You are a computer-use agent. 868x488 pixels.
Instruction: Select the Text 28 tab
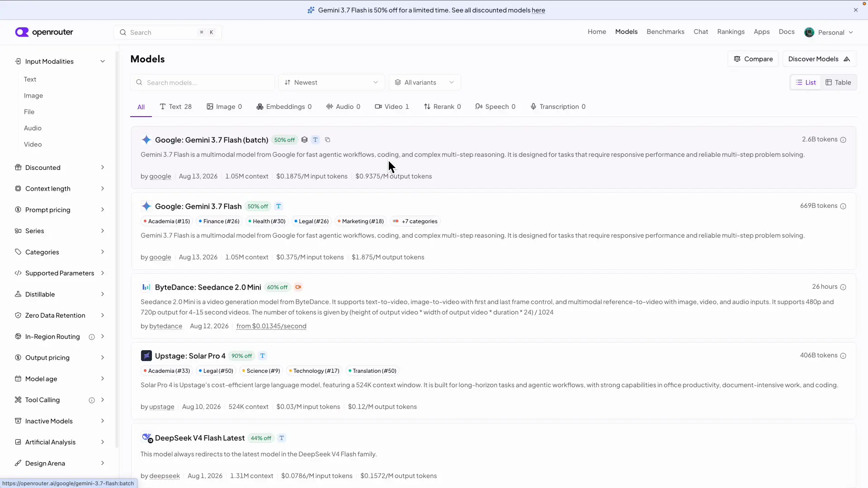175,107
